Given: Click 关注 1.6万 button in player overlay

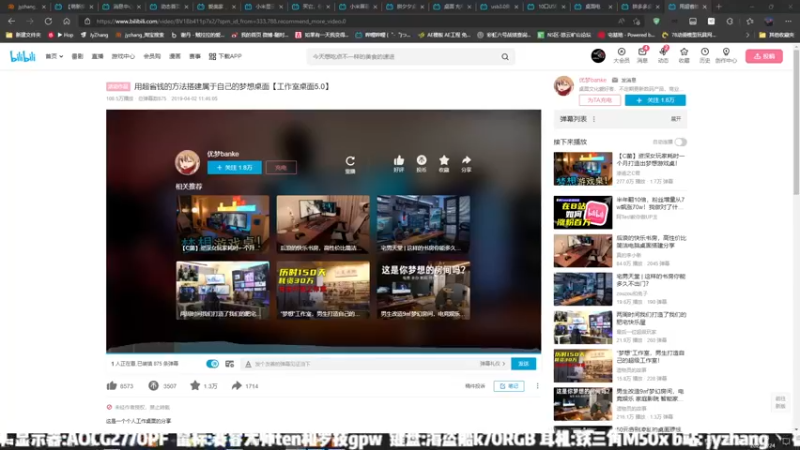Looking at the screenshot, I should coord(235,167).
